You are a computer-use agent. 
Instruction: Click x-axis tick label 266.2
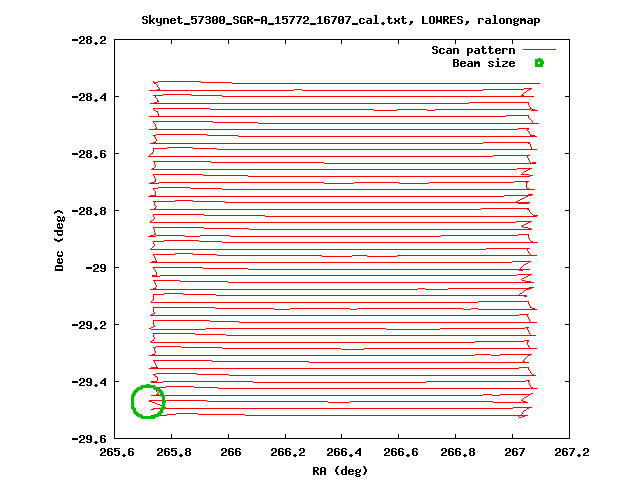pyautogui.click(x=288, y=452)
